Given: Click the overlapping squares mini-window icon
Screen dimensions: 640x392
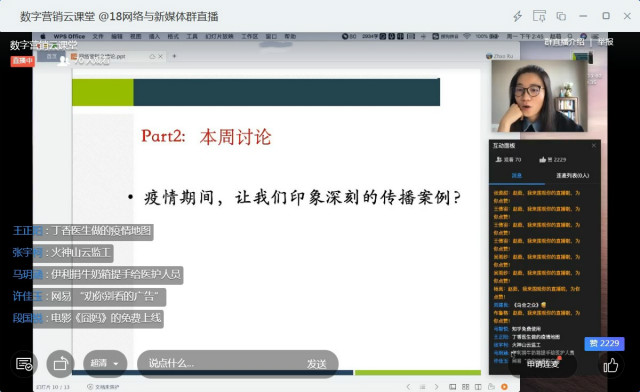Looking at the screenshot, I should click(561, 16).
